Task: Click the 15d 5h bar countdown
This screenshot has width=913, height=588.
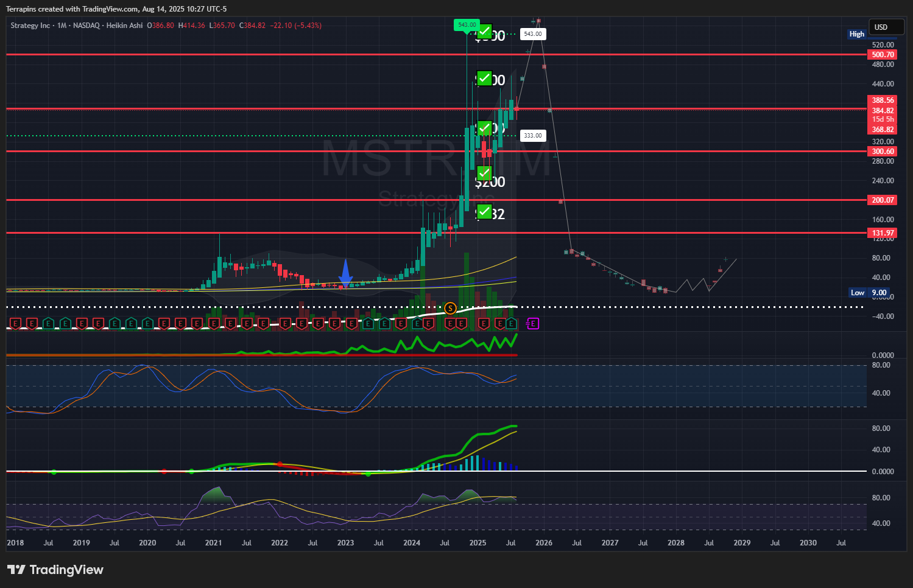Action: click(883, 119)
